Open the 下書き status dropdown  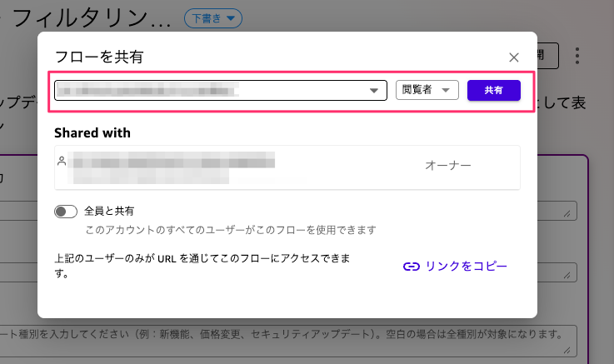(x=213, y=18)
